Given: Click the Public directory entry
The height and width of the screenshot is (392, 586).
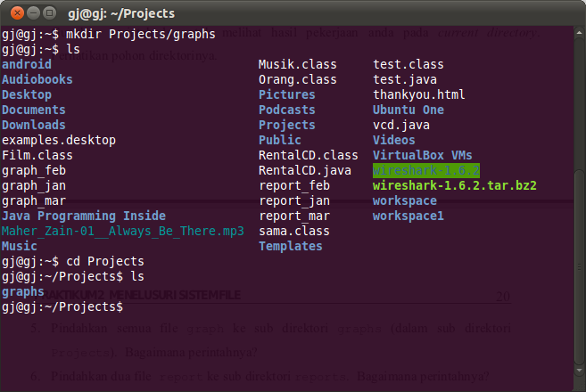Looking at the screenshot, I should coord(280,140).
